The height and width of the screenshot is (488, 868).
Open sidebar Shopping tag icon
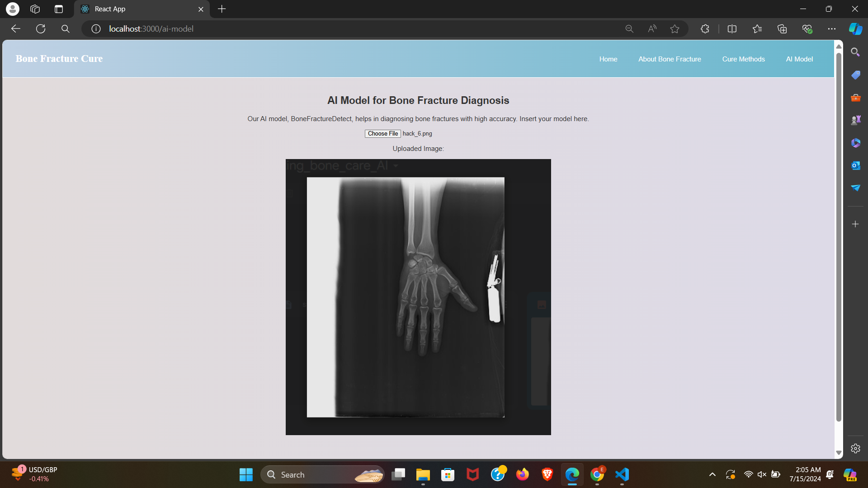pyautogui.click(x=855, y=75)
